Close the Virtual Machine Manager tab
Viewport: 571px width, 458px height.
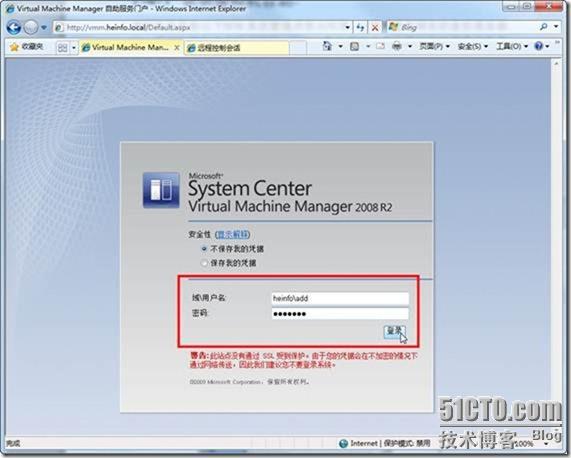(177, 47)
